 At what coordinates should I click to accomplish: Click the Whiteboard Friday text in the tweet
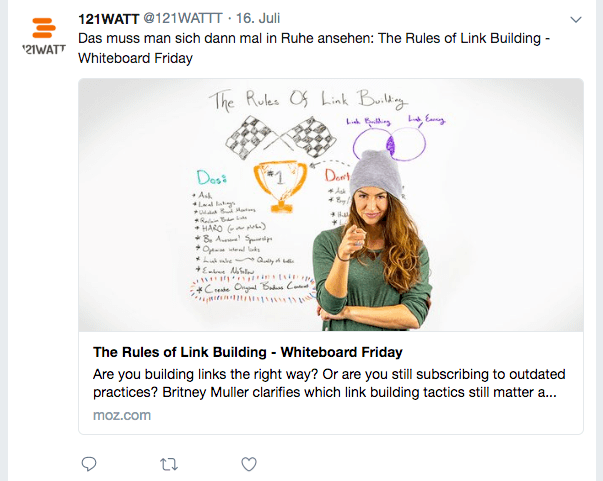pyautogui.click(x=135, y=58)
